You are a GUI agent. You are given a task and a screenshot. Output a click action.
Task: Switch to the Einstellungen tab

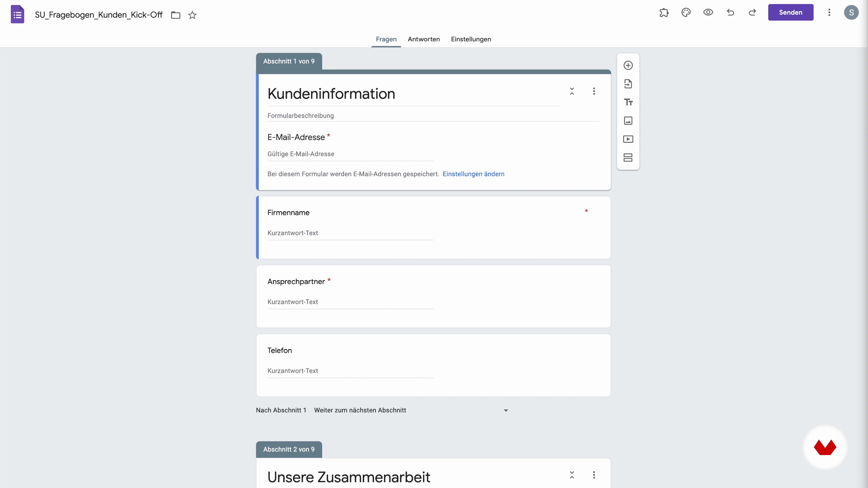tap(471, 39)
